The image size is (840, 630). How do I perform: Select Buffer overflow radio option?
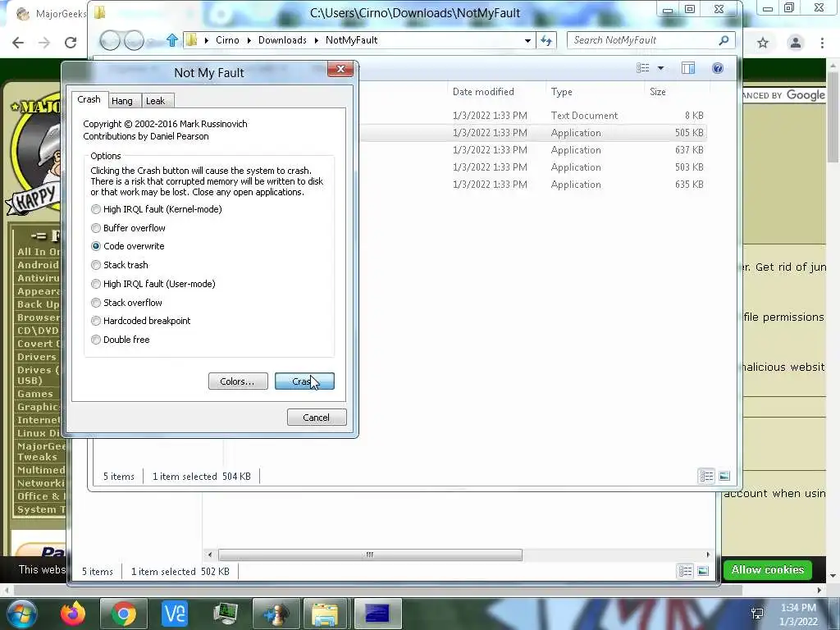tap(129, 228)
